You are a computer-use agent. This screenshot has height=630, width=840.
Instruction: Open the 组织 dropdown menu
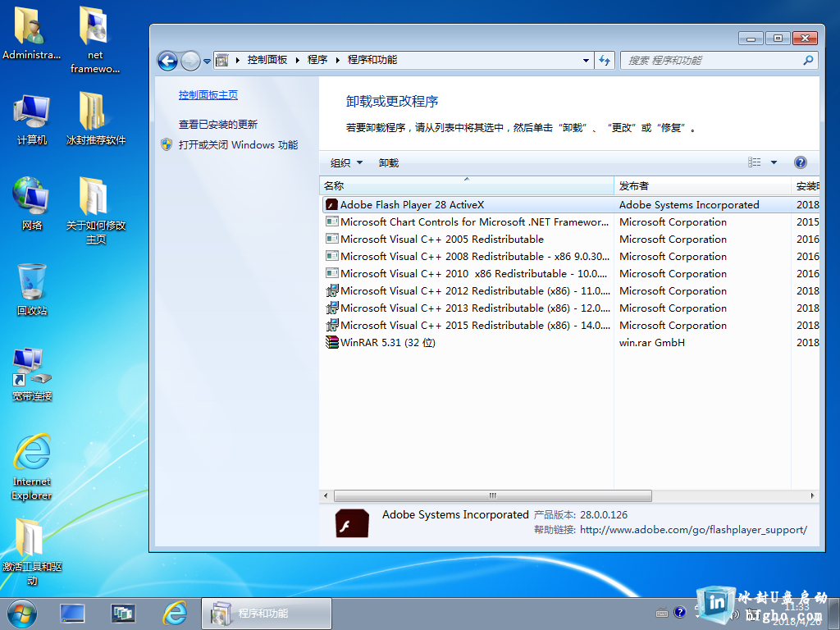click(346, 163)
